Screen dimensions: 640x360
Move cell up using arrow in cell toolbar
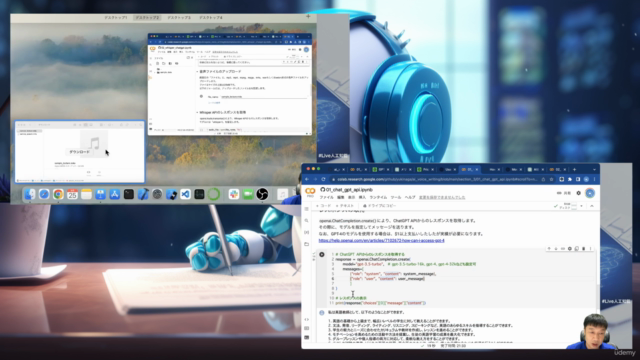click(549, 249)
